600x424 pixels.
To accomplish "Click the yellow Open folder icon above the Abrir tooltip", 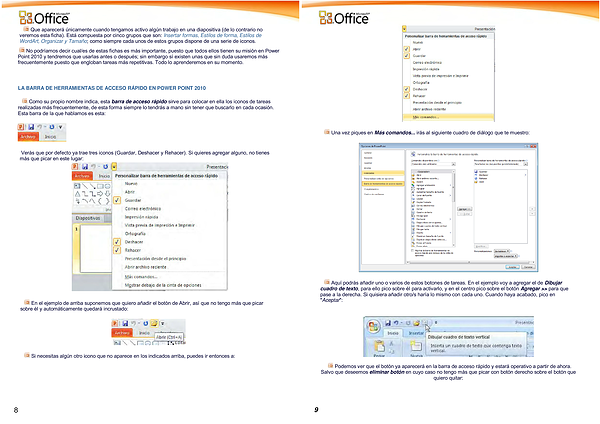I will [154, 323].
